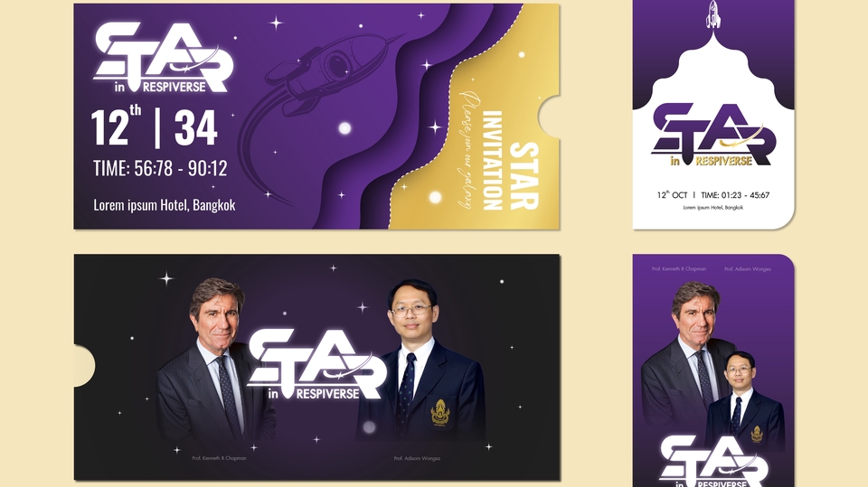
Task: Click the Prof. Kenneth R Chapman caption on dark ticket
Action: [x=219, y=458]
